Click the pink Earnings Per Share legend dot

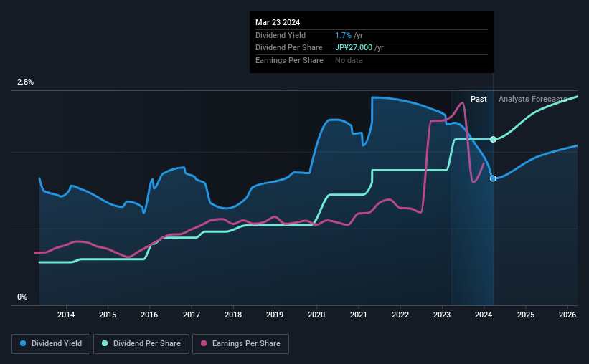(x=204, y=343)
